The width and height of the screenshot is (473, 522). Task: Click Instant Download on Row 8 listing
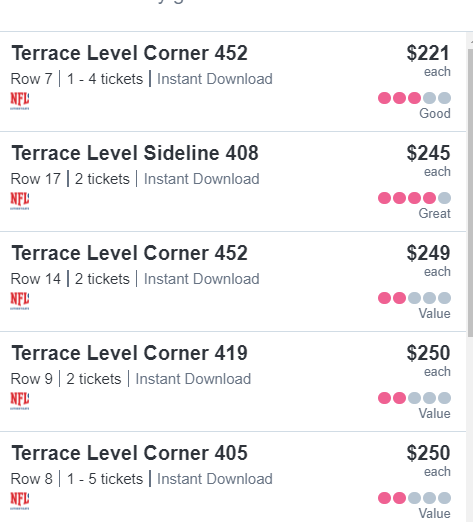click(x=215, y=479)
